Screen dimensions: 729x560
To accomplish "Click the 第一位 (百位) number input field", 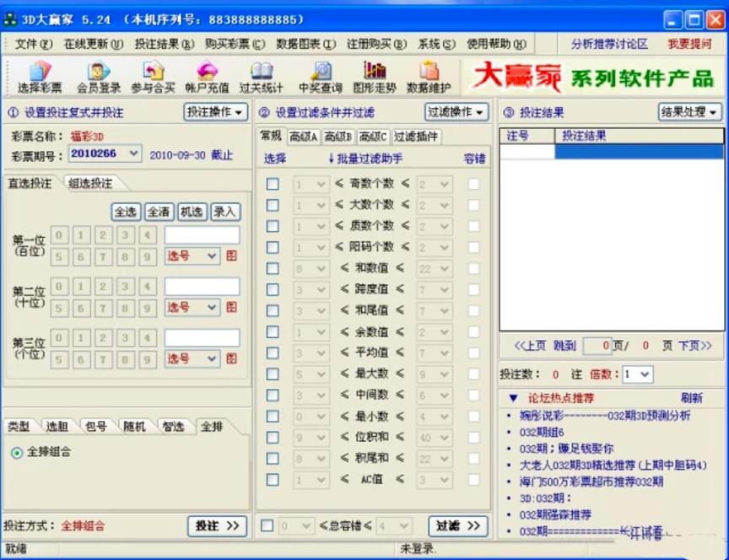I will tap(202, 235).
